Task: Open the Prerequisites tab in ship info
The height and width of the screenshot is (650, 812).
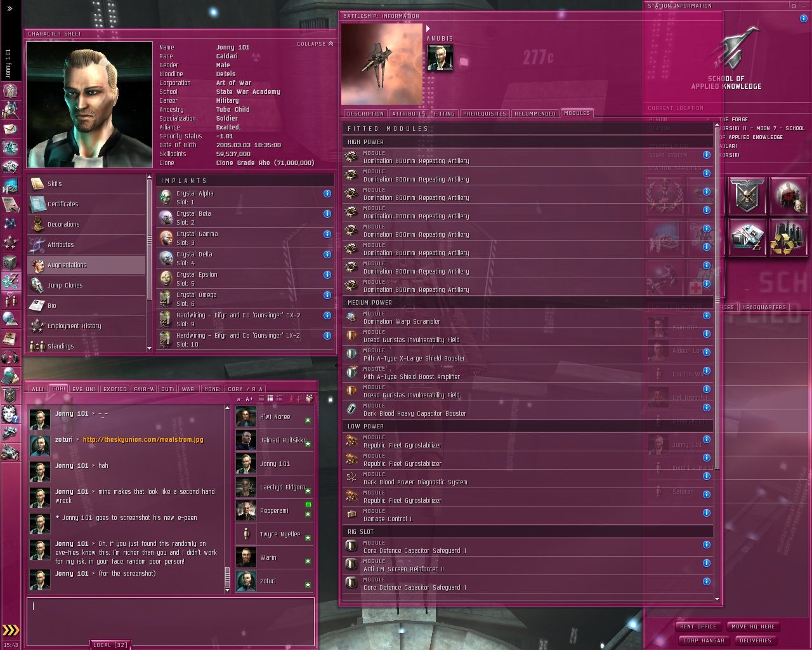Action: (485, 114)
